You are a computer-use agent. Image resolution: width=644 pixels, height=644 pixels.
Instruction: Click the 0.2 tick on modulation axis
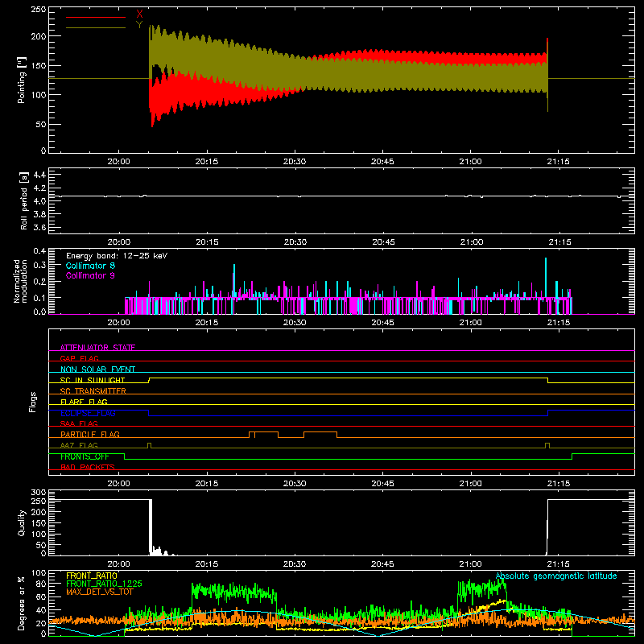click(39, 282)
